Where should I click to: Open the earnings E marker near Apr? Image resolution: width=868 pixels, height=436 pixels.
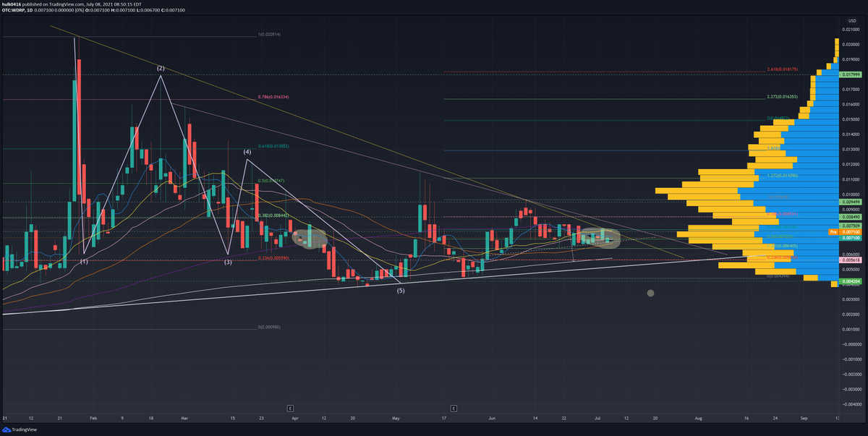[290, 409]
